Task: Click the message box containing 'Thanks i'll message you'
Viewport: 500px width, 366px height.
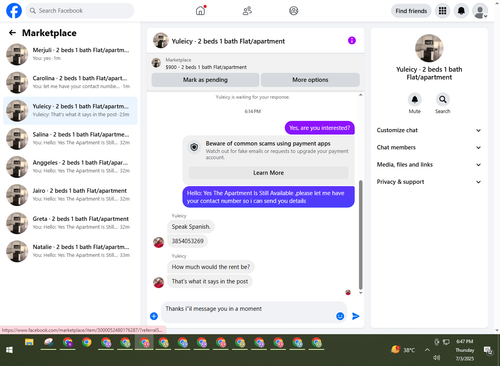Action: click(254, 312)
